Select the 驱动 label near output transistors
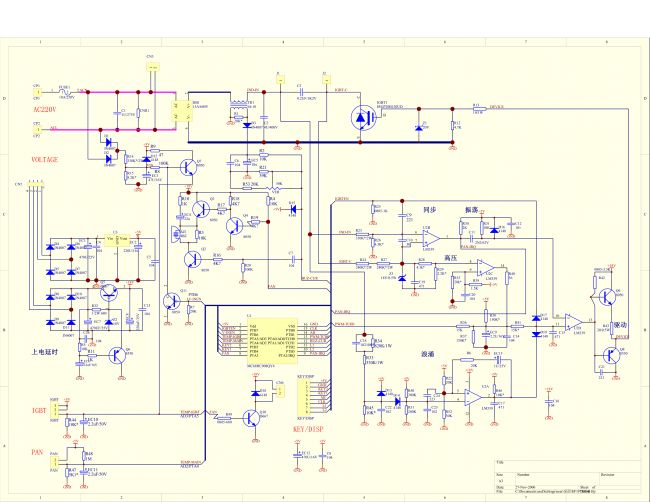Image resolution: width=650 pixels, height=502 pixels. coord(620,325)
